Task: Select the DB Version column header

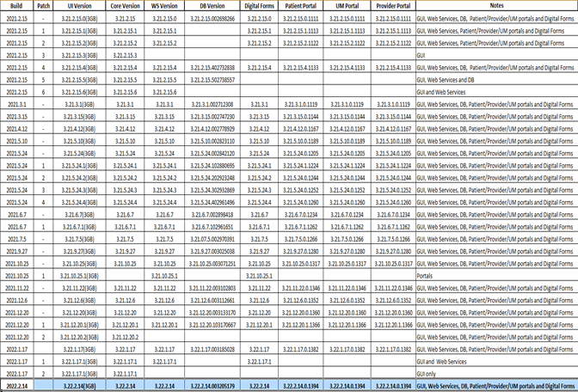Action: (212, 4)
